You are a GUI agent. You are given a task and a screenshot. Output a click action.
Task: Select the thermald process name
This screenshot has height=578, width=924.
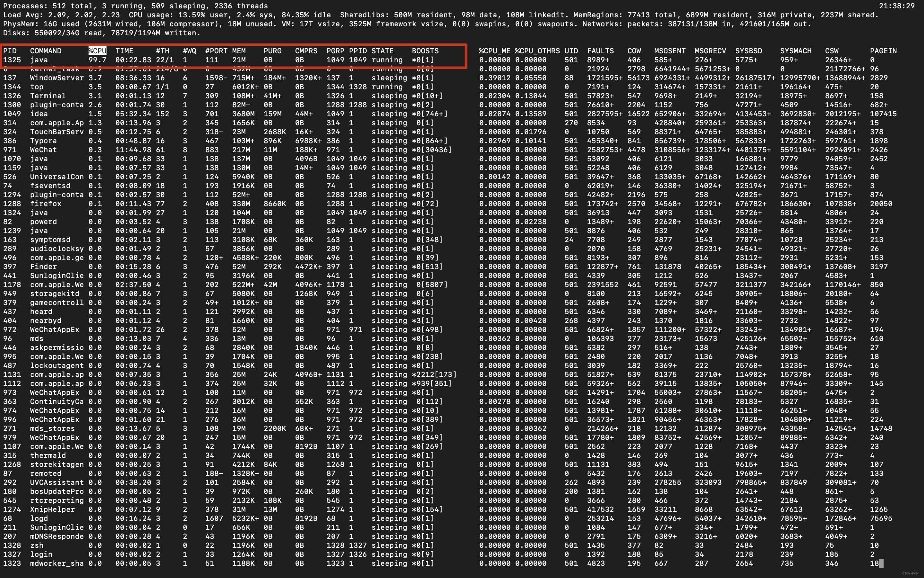(48, 456)
